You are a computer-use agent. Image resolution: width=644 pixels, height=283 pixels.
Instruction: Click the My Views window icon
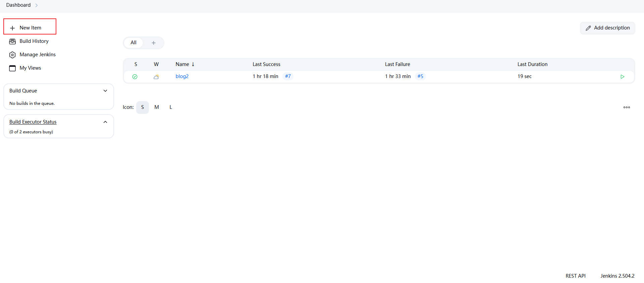12,68
